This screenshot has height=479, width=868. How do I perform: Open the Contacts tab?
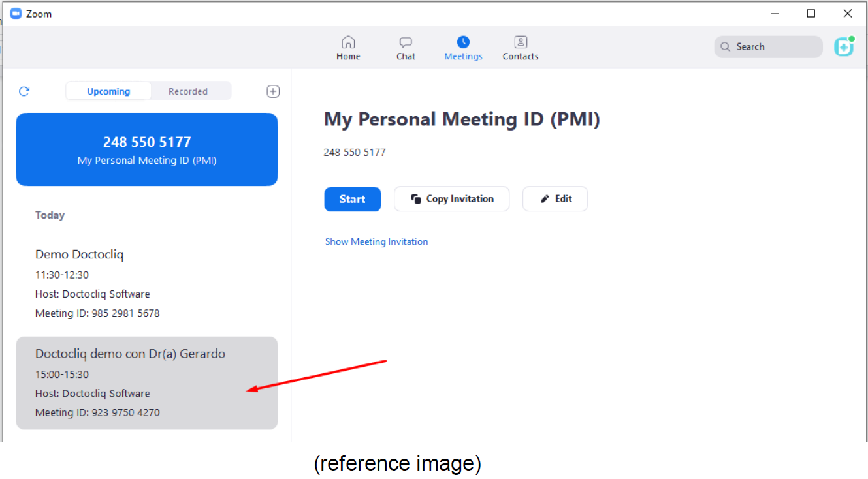coord(521,48)
